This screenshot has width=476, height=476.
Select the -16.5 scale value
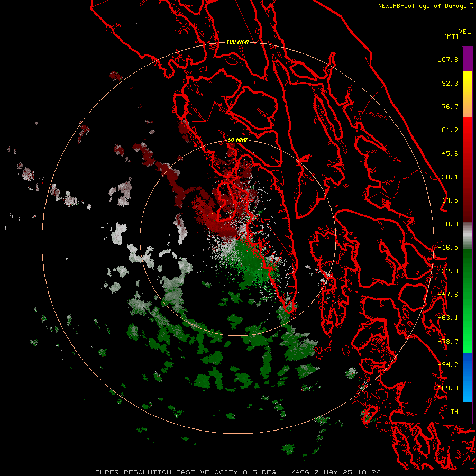tap(448, 248)
